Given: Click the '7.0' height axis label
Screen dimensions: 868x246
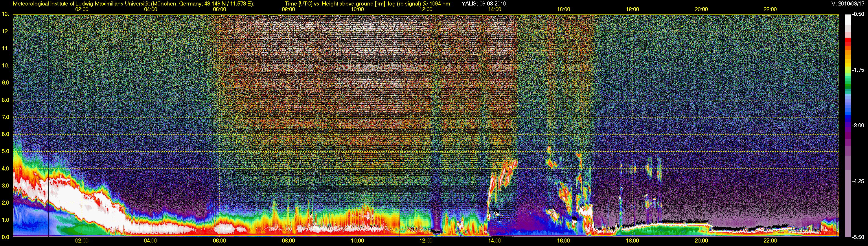Looking at the screenshot, I should pos(5,117).
